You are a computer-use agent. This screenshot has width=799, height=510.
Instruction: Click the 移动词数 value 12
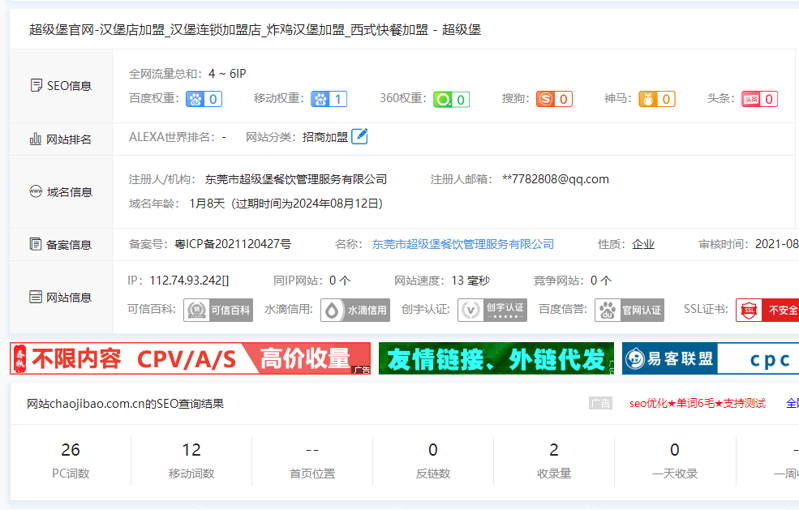(x=192, y=450)
